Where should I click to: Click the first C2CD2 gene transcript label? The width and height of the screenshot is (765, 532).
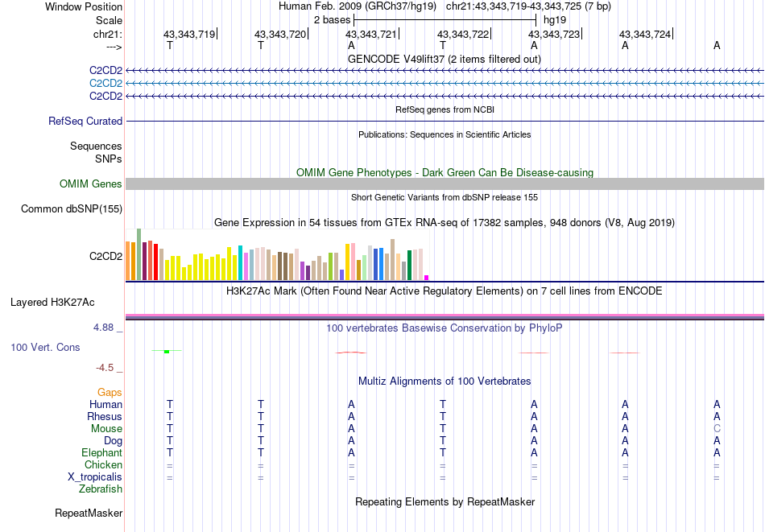click(105, 70)
